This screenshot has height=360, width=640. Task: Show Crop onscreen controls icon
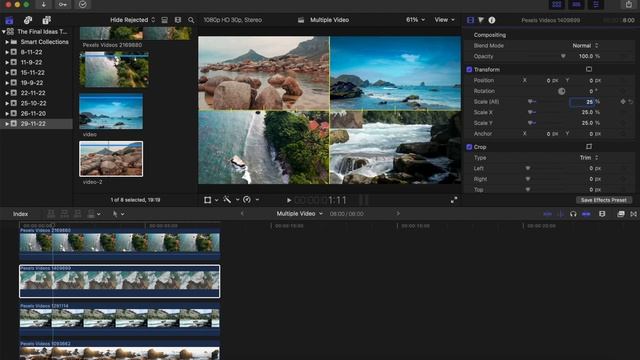click(x=589, y=147)
